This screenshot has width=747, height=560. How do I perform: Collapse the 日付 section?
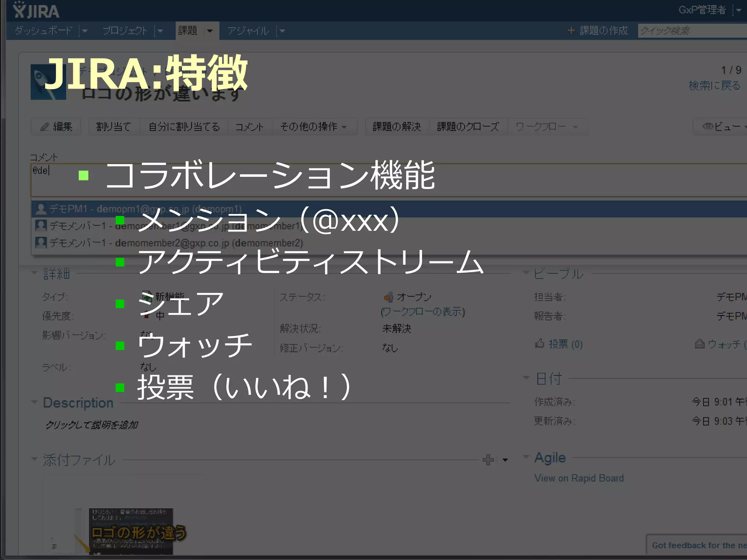tap(526, 378)
